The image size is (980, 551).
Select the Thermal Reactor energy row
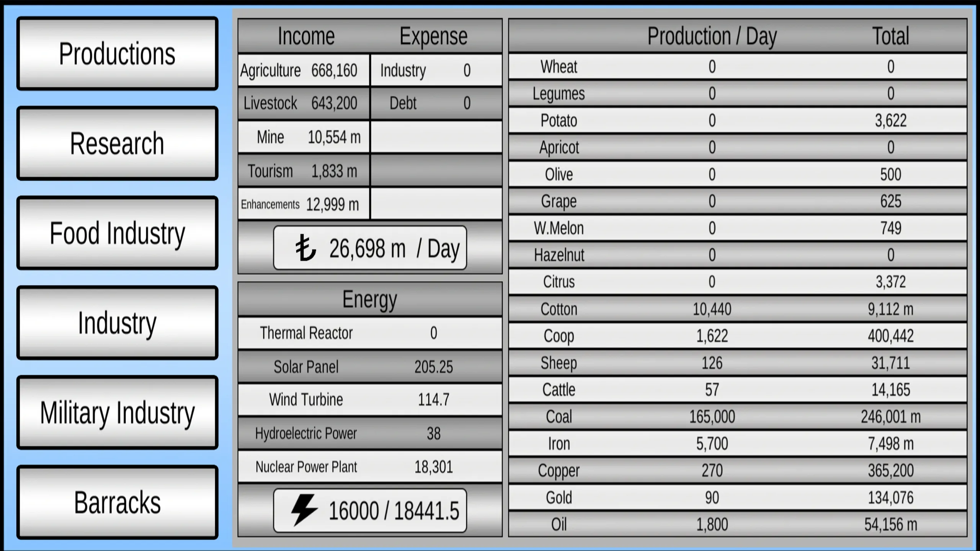point(370,333)
